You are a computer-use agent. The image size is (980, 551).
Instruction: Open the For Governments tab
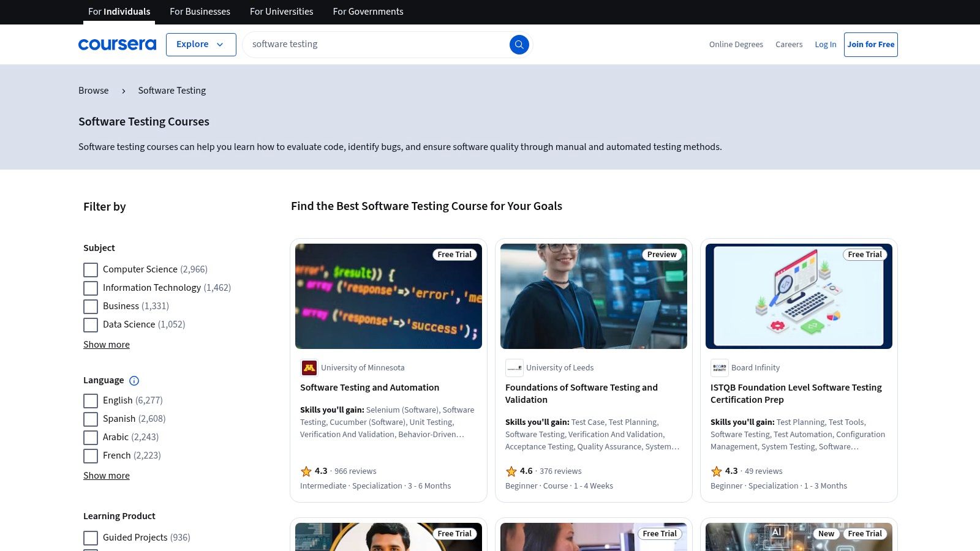(x=368, y=12)
